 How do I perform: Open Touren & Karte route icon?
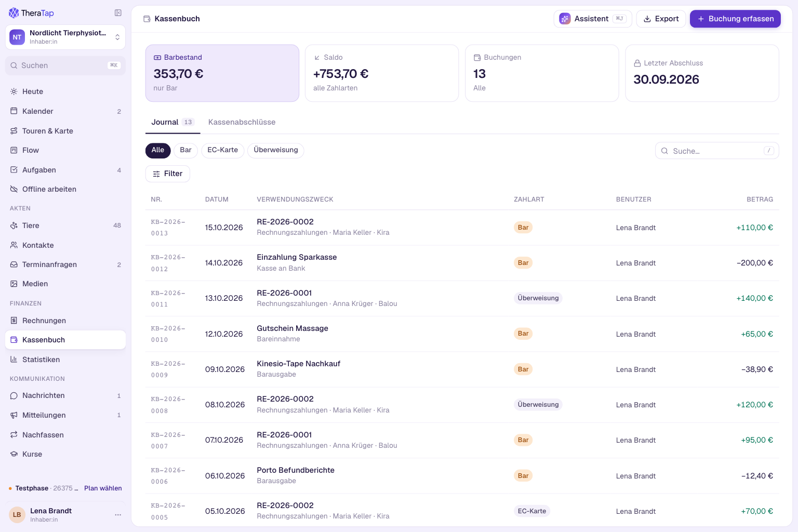pyautogui.click(x=14, y=131)
